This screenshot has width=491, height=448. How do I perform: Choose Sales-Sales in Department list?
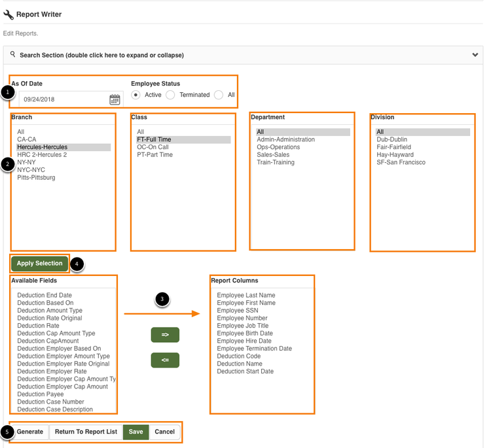click(x=273, y=154)
